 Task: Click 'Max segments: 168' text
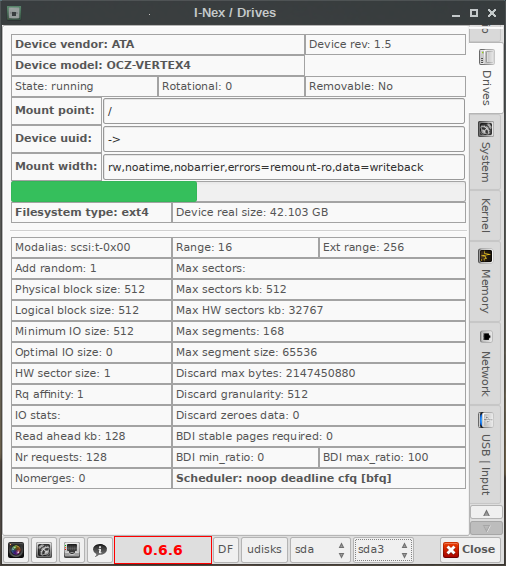[230, 331]
